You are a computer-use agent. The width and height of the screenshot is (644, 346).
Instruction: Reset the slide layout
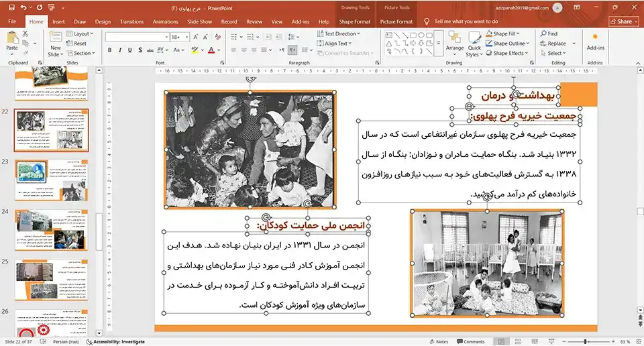pyautogui.click(x=76, y=43)
